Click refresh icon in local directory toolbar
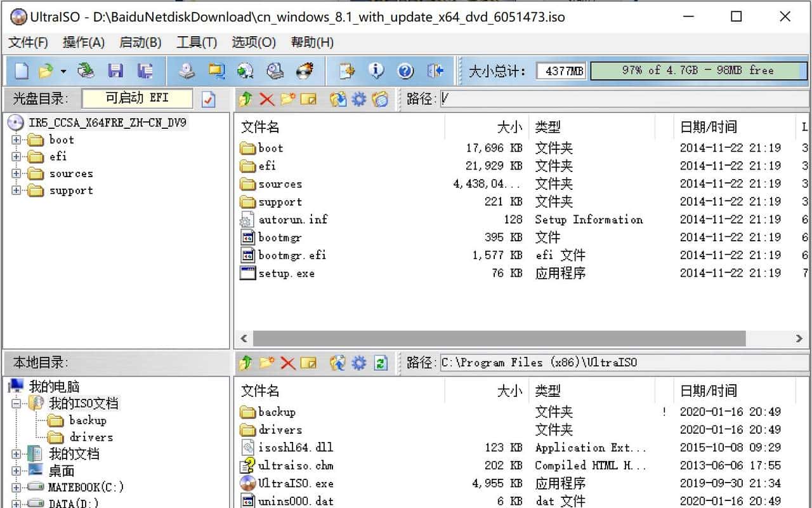 click(x=380, y=363)
